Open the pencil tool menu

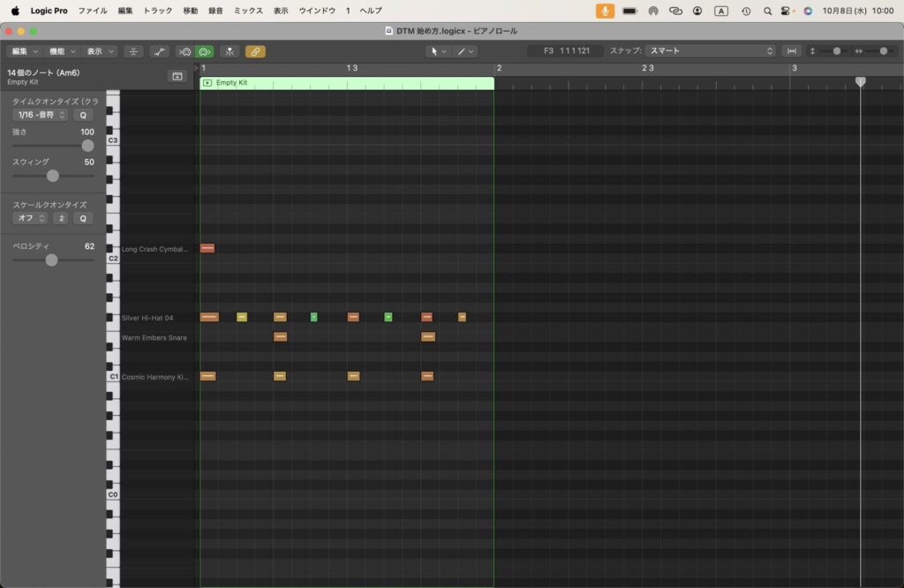[465, 51]
